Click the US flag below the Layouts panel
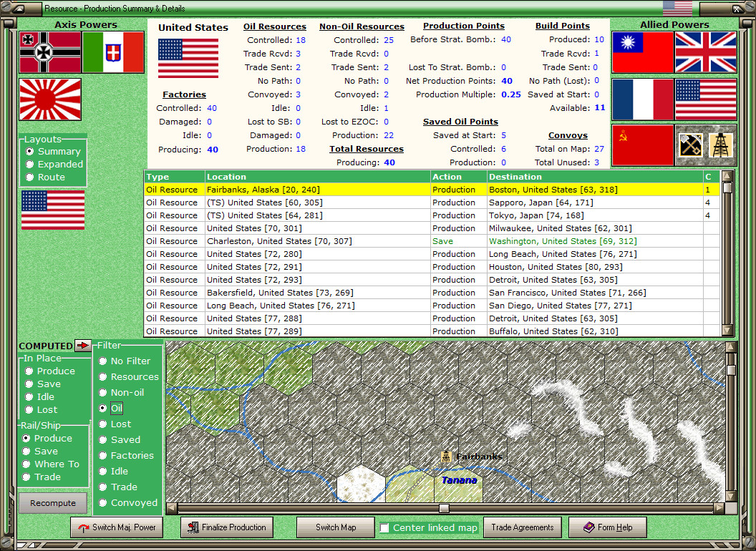The width and height of the screenshot is (756, 551). pos(52,210)
